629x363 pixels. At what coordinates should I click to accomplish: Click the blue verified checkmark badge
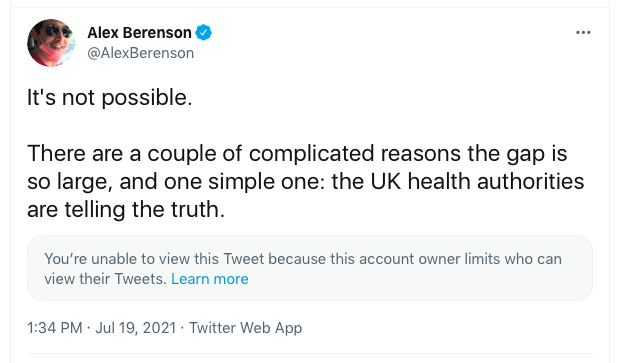point(203,32)
